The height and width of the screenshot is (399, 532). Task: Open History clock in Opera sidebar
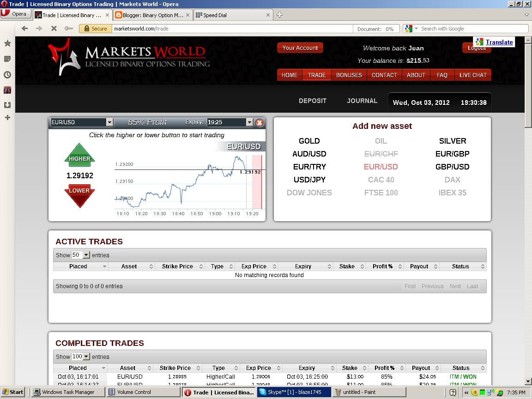(x=7, y=75)
